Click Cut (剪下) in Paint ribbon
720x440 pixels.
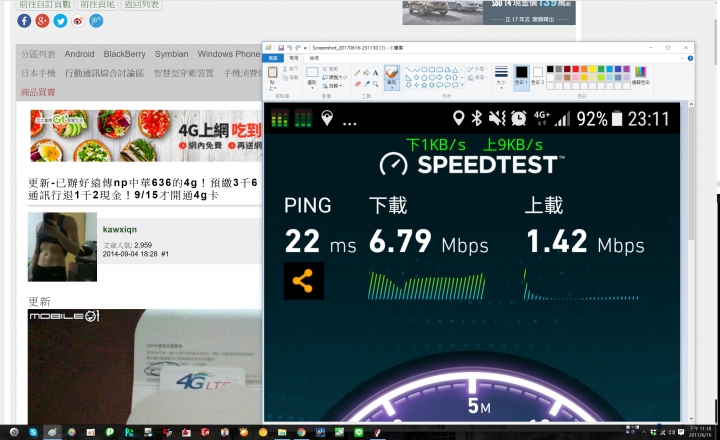pos(291,69)
